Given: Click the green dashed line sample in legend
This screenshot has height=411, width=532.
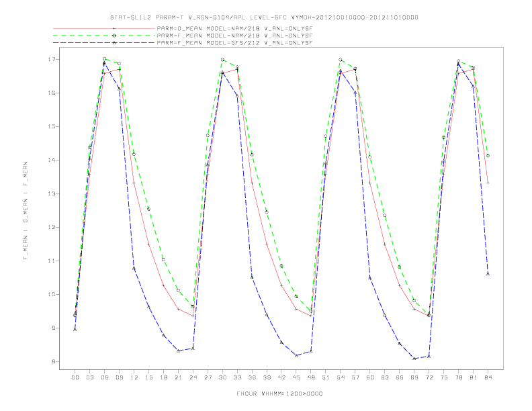Looking at the screenshot, I should click(x=104, y=36).
